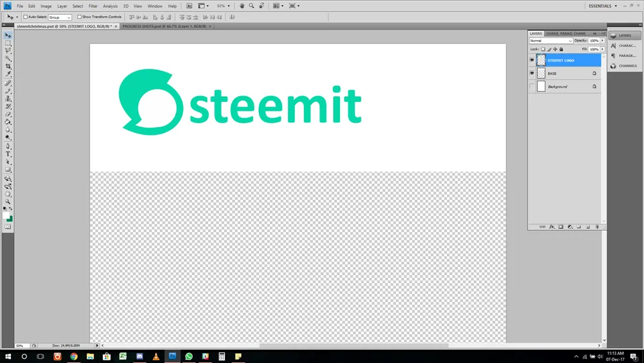Click the white foreground color swatch

click(6, 215)
